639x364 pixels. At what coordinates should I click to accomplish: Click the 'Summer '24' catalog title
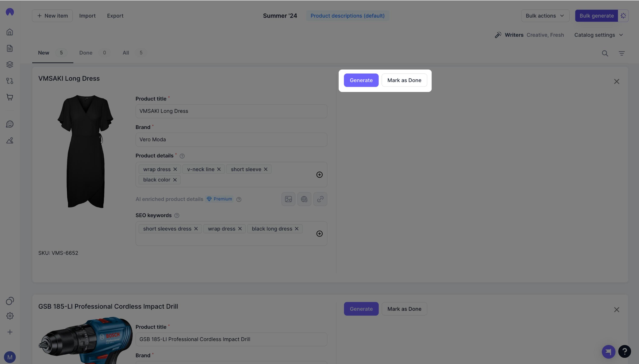(280, 16)
